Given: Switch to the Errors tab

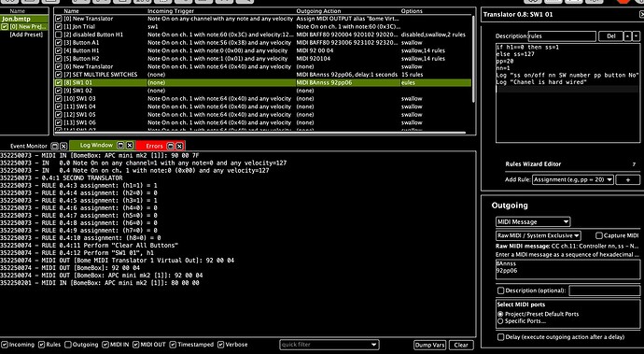Looking at the screenshot, I should point(154,146).
